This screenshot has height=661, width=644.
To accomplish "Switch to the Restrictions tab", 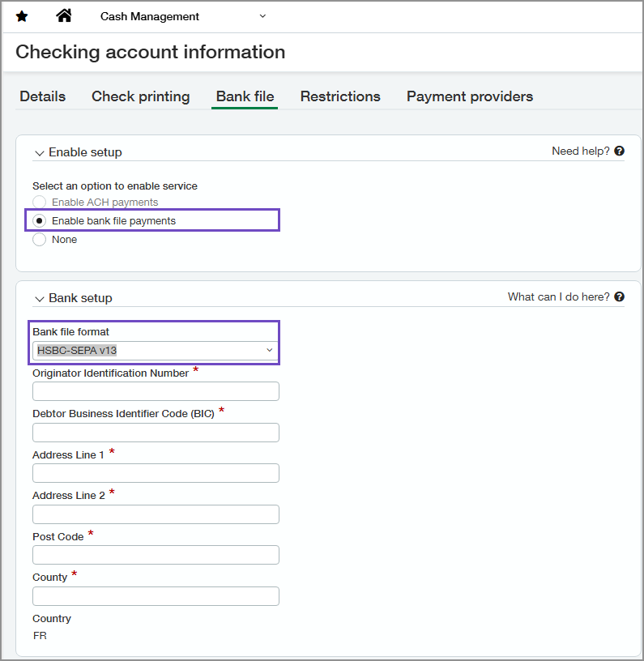I will point(340,96).
